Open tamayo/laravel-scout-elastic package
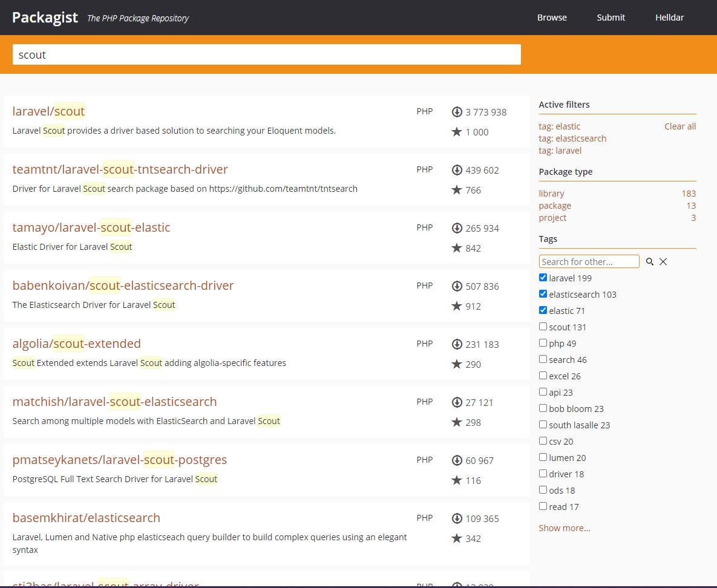717x588 pixels. (91, 227)
